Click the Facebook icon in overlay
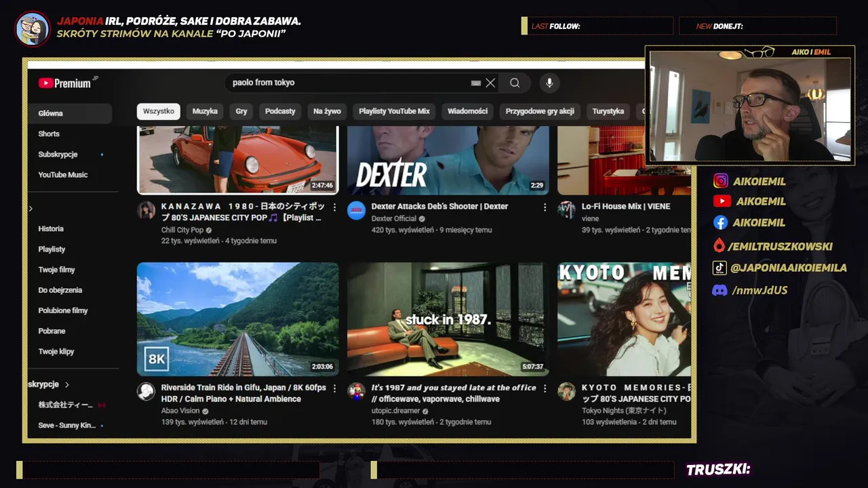 pos(720,222)
